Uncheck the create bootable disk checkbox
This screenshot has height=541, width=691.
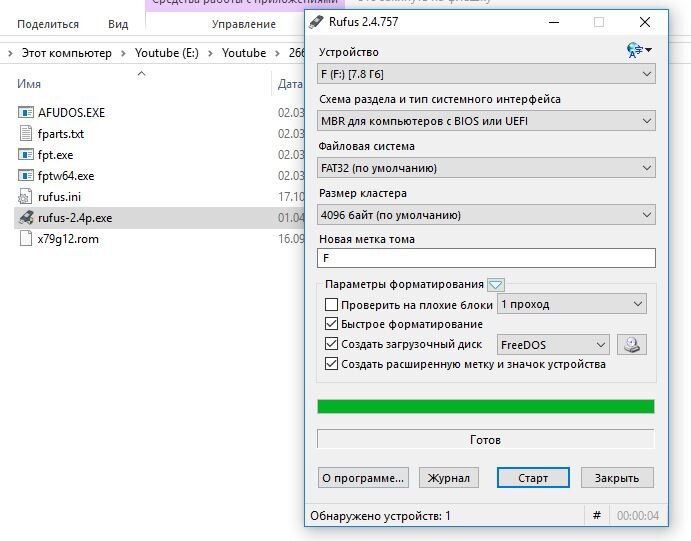pyautogui.click(x=331, y=344)
